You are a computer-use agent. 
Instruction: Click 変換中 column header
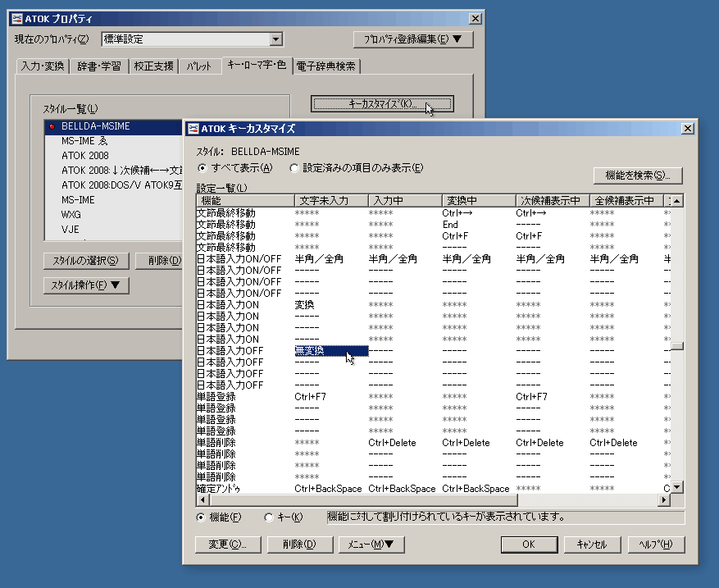pos(479,201)
